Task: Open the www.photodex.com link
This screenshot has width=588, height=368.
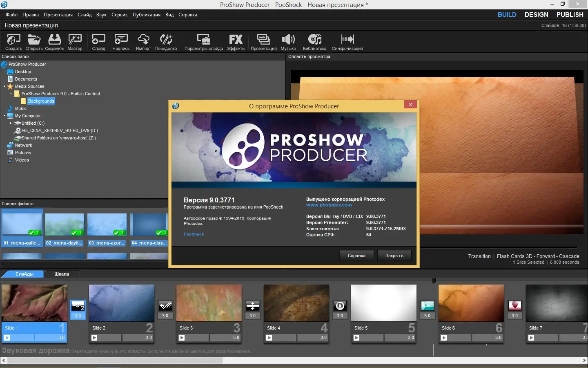Action: [329, 205]
